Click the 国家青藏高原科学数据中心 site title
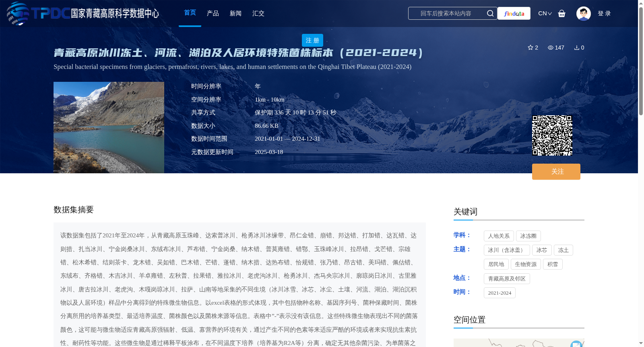Viewport: 644px width, 347px height. [115, 13]
